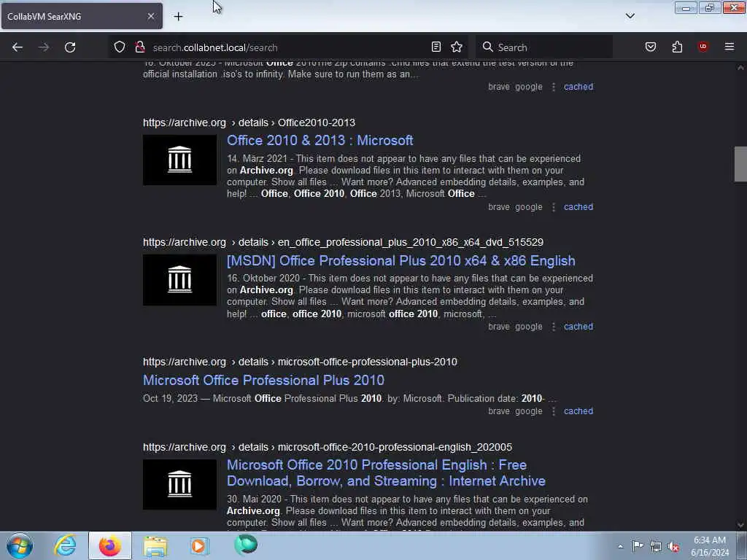Click the page vertical scrollbar thumb
Viewport: 747px width, 560px height.
[x=740, y=164]
